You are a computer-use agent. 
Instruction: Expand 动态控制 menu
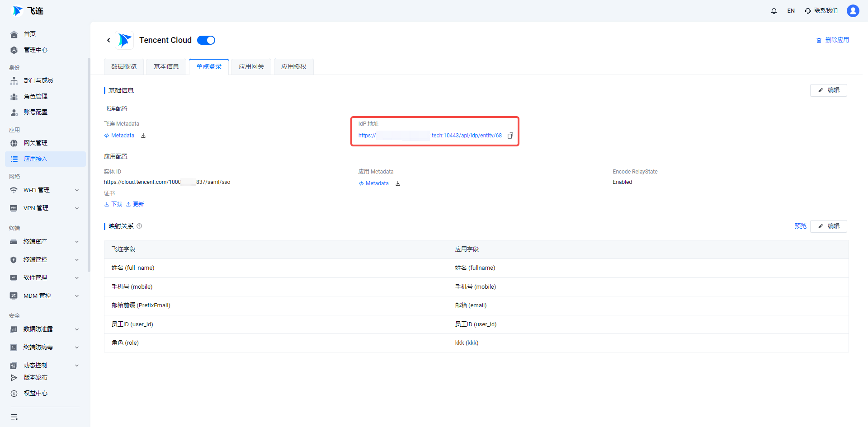[x=45, y=365]
